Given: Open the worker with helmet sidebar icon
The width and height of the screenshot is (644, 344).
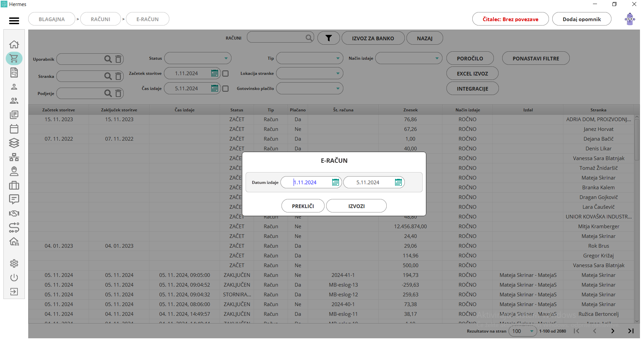Looking at the screenshot, I should (x=14, y=171).
